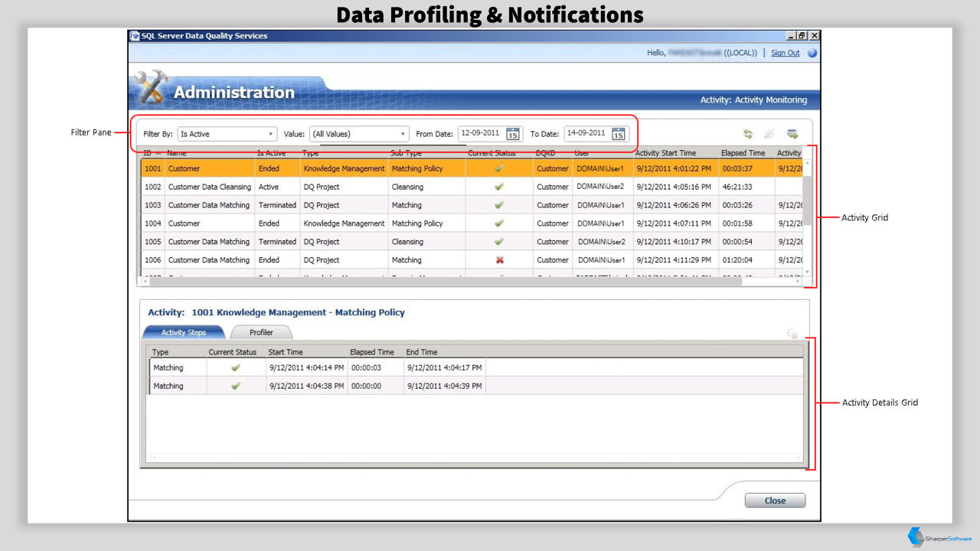980x551 pixels.
Task: Click Matching Policy in row 1001
Action: tap(417, 168)
